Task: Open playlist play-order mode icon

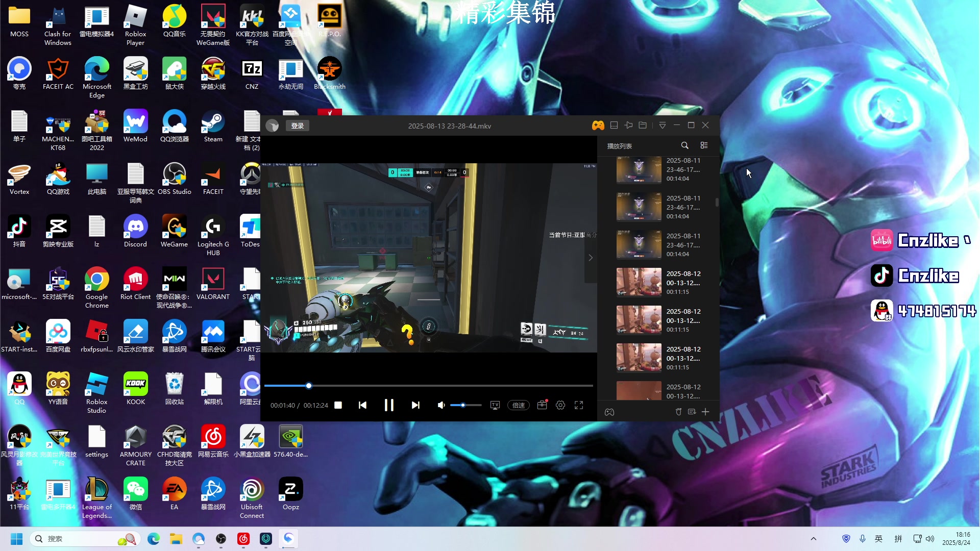Action: coord(692,412)
